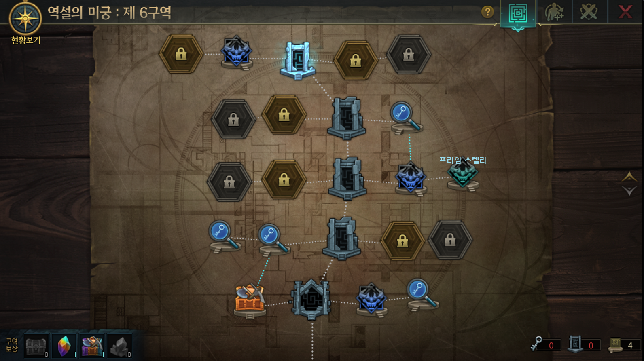The height and width of the screenshot is (361, 644).
Task: Expand the map upward with the up chevron
Action: click(x=629, y=176)
